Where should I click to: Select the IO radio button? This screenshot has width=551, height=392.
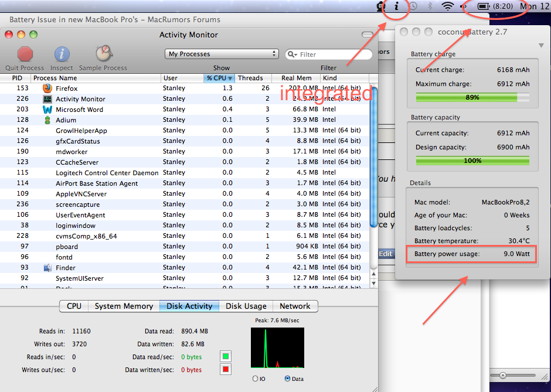[x=255, y=379]
